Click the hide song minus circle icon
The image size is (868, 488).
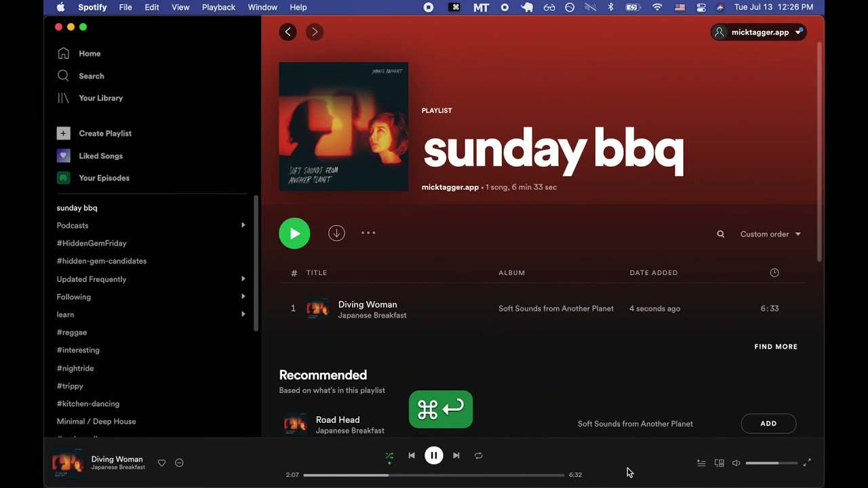[179, 463]
